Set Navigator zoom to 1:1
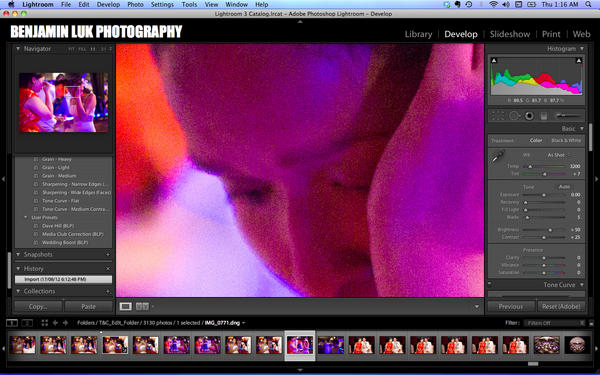600x375 pixels. [93, 49]
